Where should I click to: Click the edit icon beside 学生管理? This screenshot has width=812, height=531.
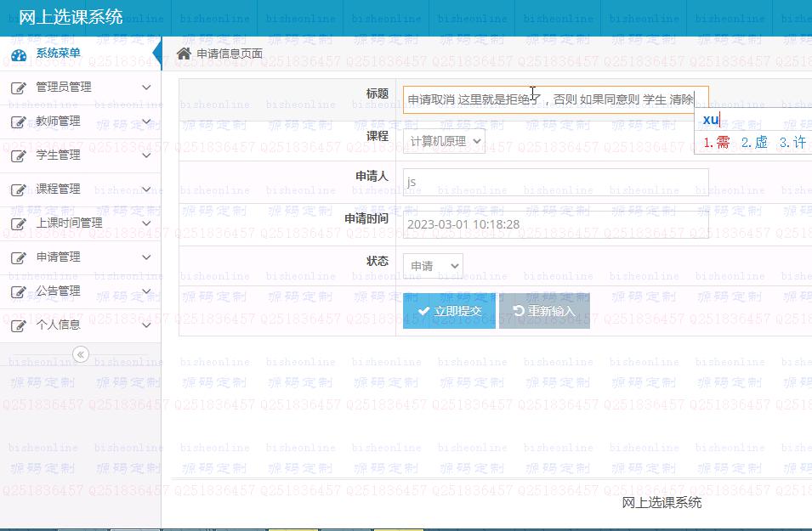click(x=18, y=155)
